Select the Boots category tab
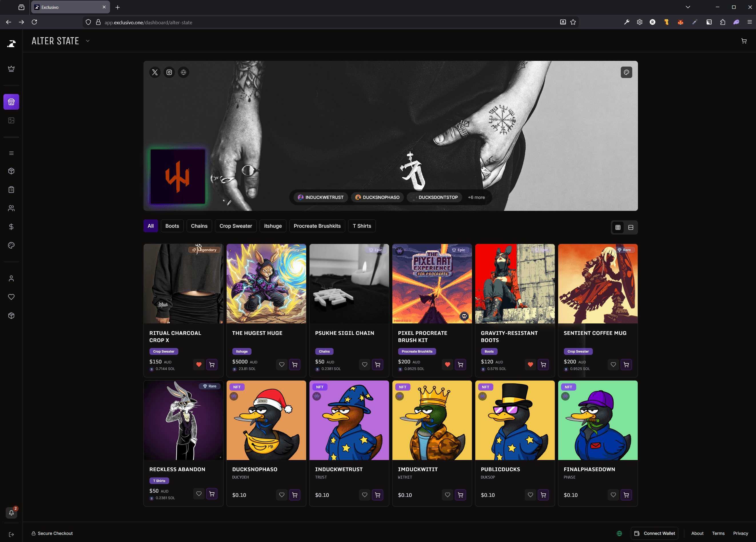 tap(172, 226)
